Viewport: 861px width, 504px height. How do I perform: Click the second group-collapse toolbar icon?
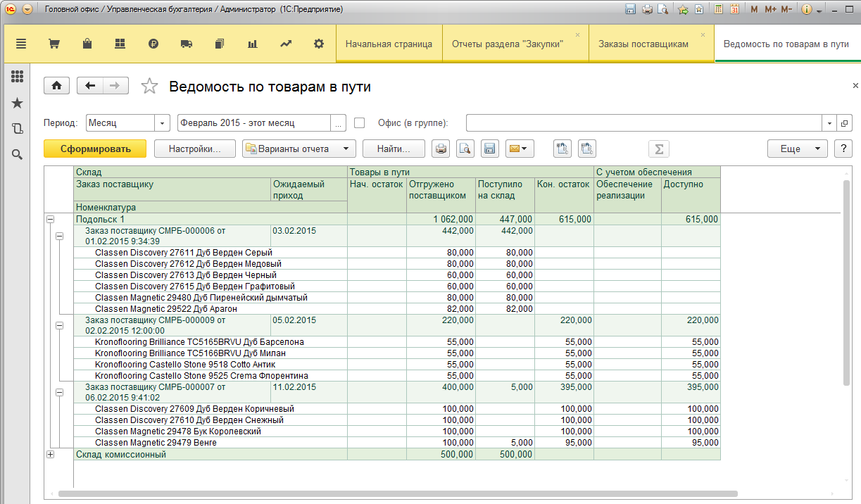pos(587,149)
